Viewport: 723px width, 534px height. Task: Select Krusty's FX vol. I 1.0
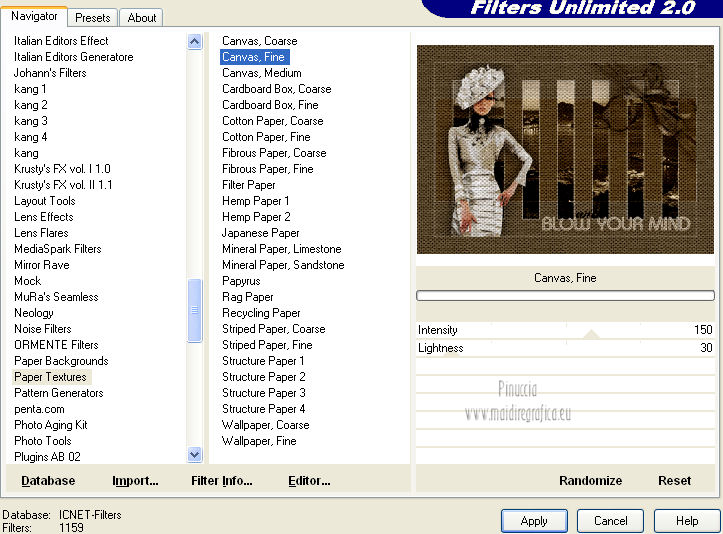tap(62, 169)
